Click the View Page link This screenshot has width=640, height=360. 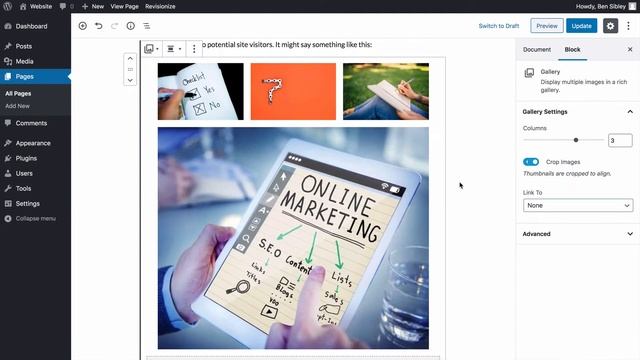(124, 7)
